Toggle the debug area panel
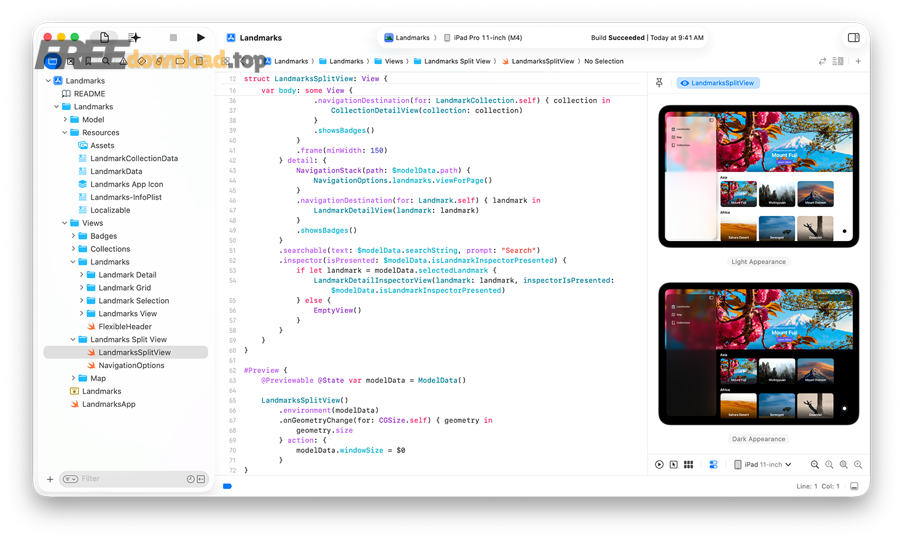Screen dimensions: 900x536 tap(854, 486)
